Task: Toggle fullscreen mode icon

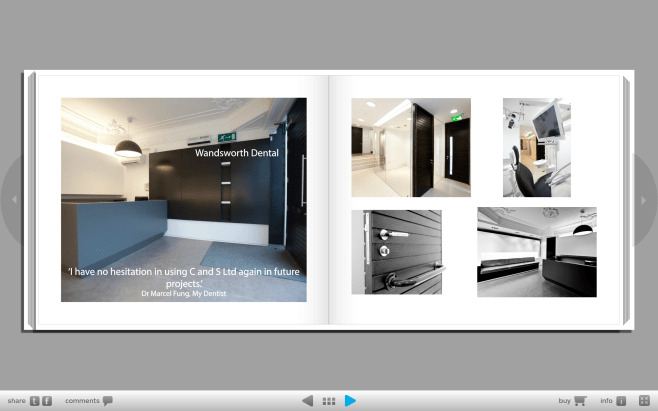Action: [644, 401]
